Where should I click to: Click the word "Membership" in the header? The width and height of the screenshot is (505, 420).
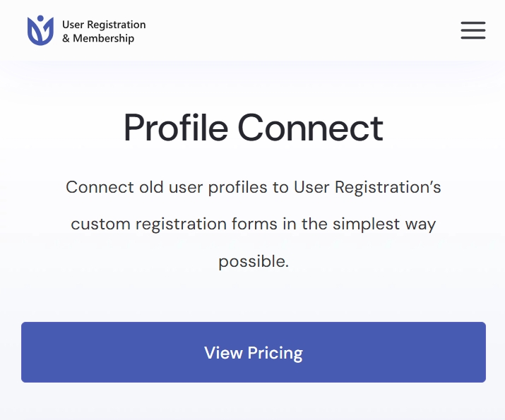[103, 38]
